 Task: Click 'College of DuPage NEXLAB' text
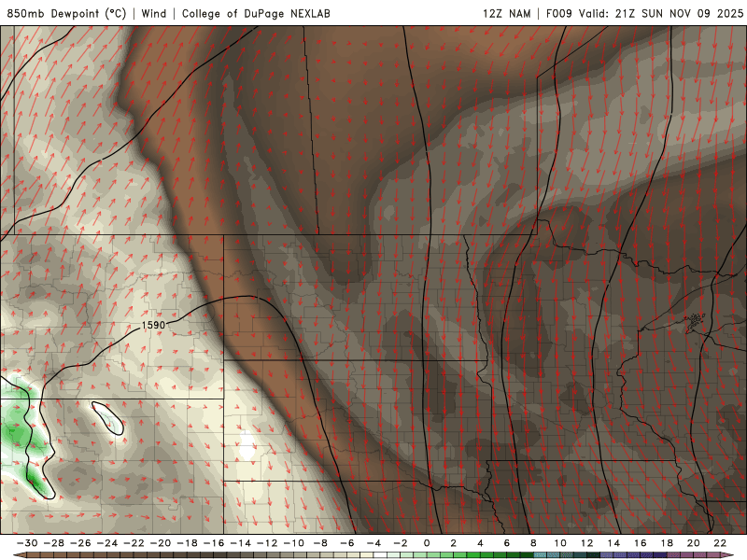pos(256,13)
